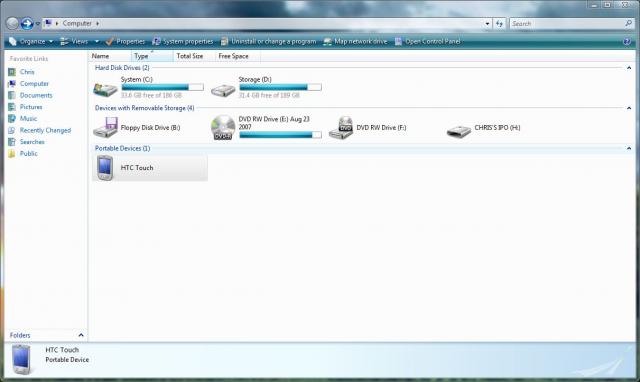The width and height of the screenshot is (640, 382).
Task: Select the CHRIS'S IPO (H:) drive icon
Action: 459,131
